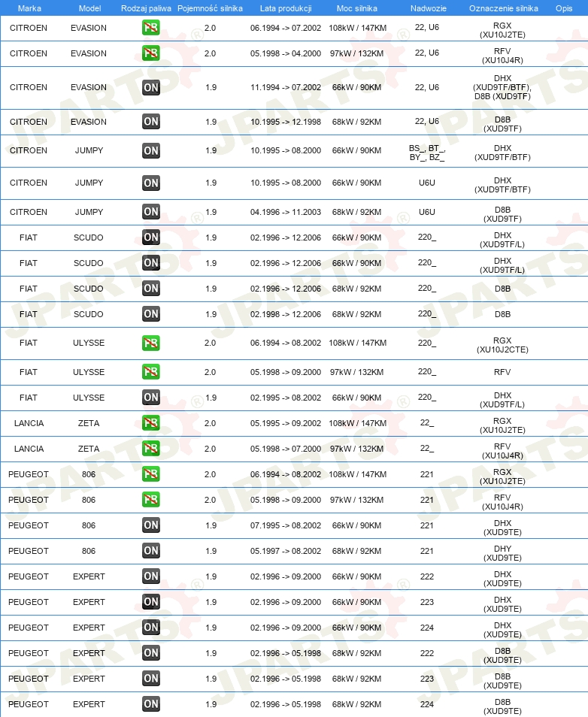The height and width of the screenshot is (717, 588).
Task: Select date range 07.1995 -> 08.2002
Action: click(x=286, y=526)
